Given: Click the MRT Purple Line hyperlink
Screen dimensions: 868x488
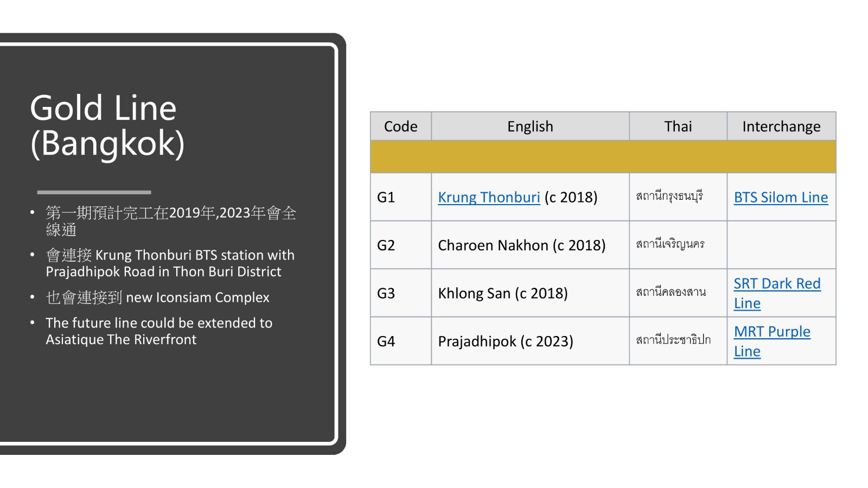Looking at the screenshot, I should [x=771, y=332].
